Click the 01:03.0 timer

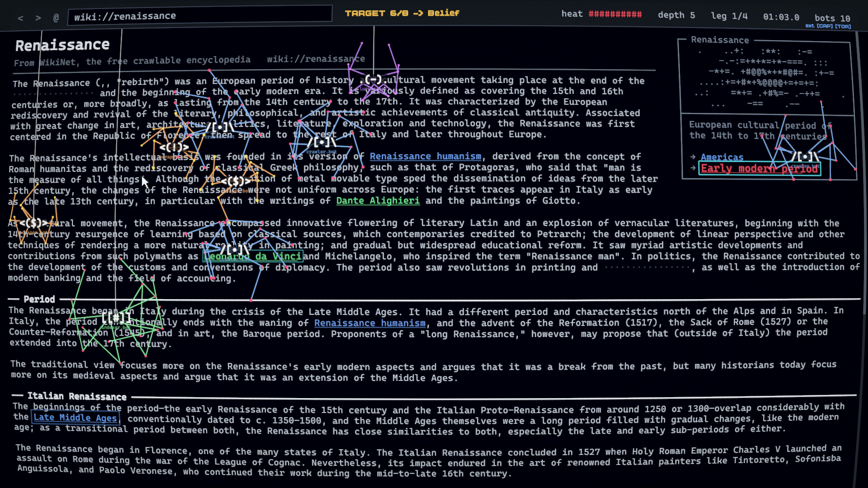tap(781, 17)
